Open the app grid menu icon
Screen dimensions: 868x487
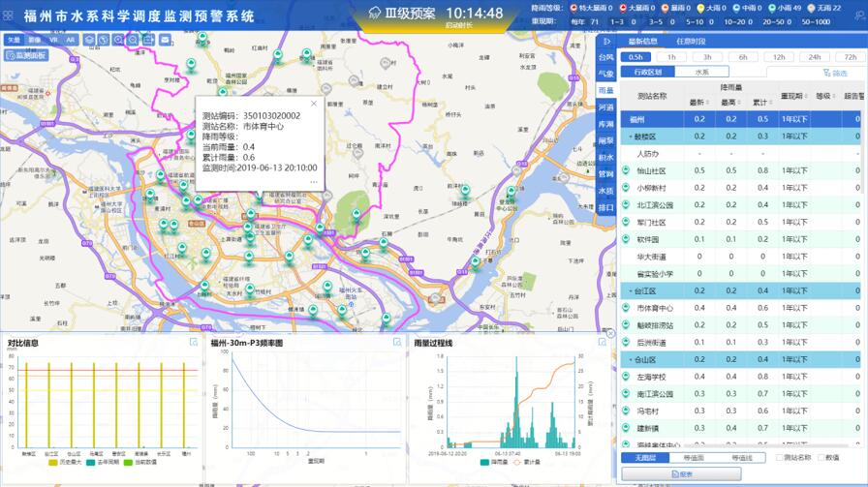[9, 15]
